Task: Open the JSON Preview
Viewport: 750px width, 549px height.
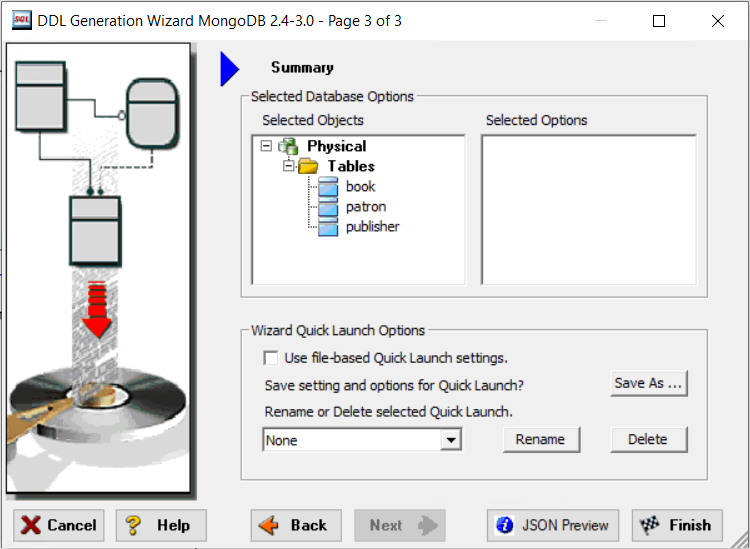Action: pyautogui.click(x=553, y=525)
